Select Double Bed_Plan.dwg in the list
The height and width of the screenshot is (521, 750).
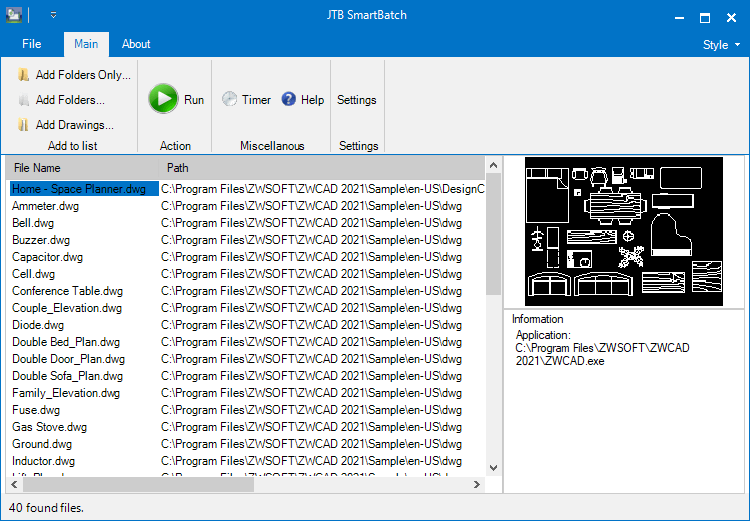click(x=66, y=342)
